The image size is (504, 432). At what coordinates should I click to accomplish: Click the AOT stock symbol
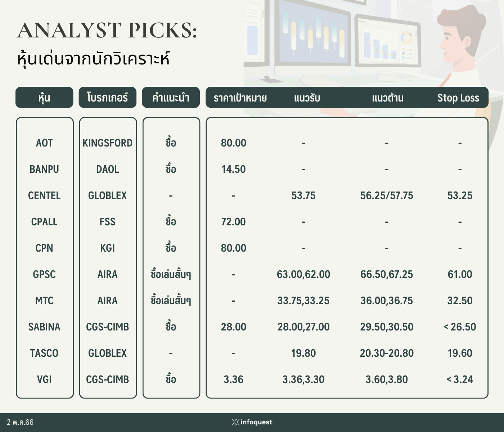tap(44, 143)
